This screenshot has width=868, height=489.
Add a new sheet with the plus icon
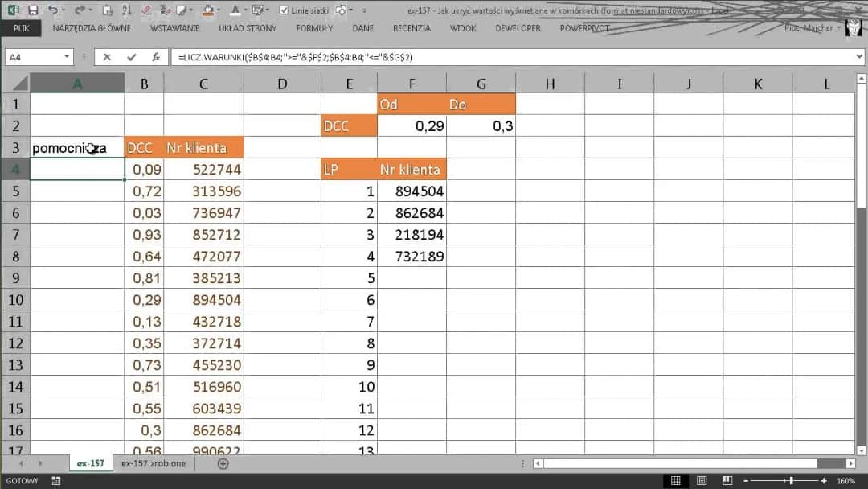pos(223,464)
